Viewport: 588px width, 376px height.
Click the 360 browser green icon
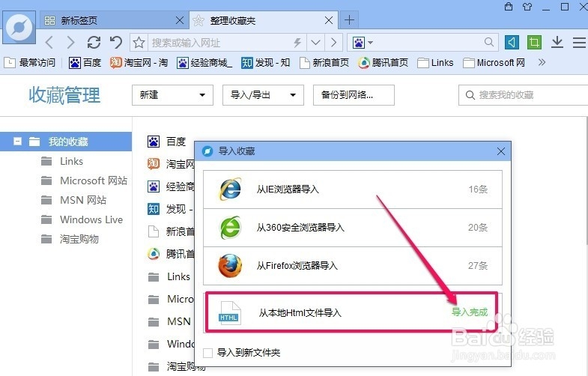point(230,227)
